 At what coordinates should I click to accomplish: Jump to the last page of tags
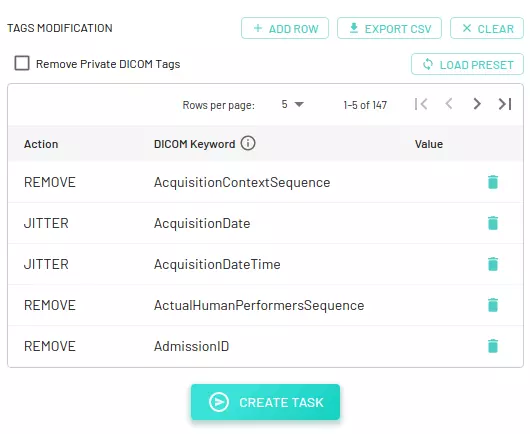[x=505, y=104]
